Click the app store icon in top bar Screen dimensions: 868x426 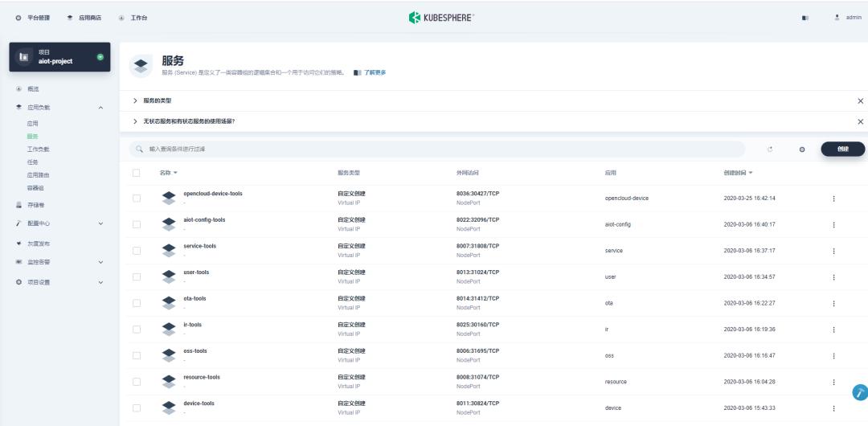tap(70, 18)
